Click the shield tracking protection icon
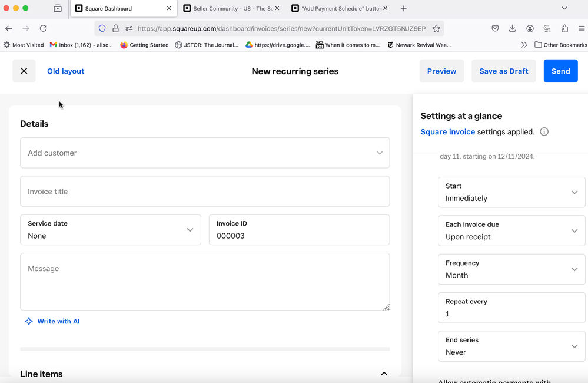Screen dimensions: 588x383 (x=102, y=28)
